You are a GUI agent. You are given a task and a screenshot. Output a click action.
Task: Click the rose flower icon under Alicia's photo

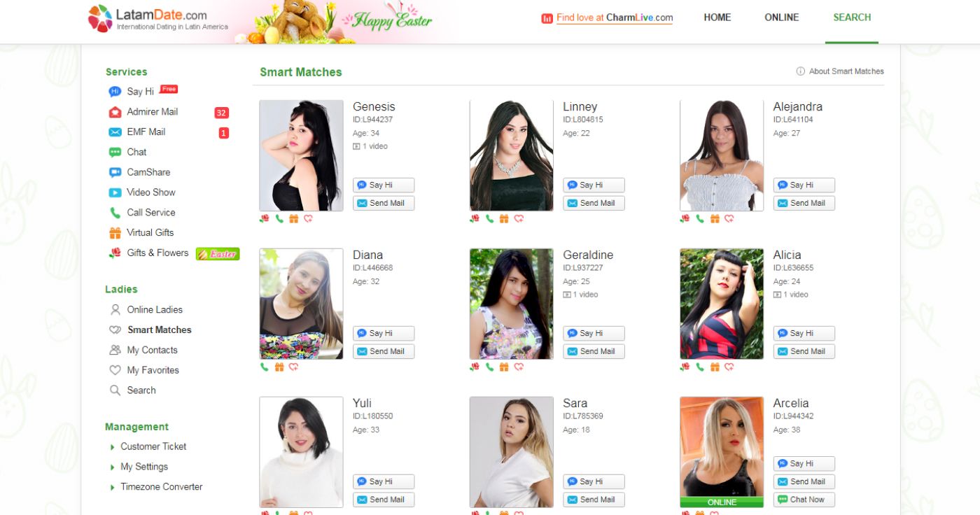coord(685,367)
